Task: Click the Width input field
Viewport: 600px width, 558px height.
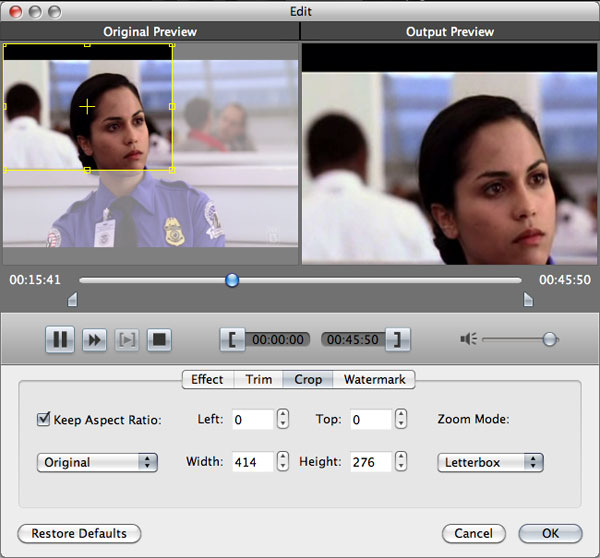Action: coord(252,462)
